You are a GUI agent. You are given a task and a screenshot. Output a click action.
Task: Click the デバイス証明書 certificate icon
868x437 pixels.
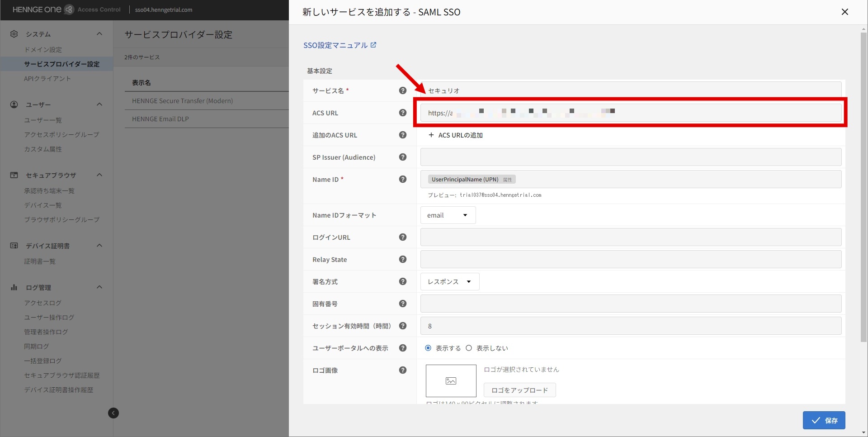(14, 246)
